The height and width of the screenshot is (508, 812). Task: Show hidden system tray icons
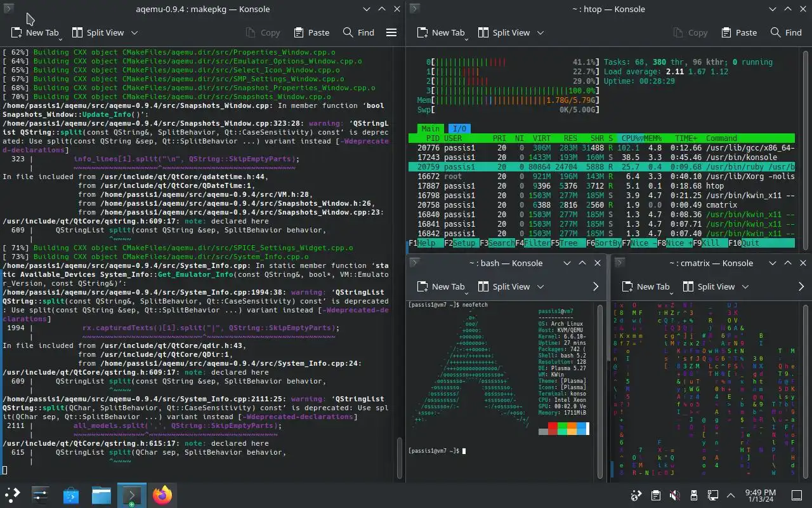[x=731, y=495]
